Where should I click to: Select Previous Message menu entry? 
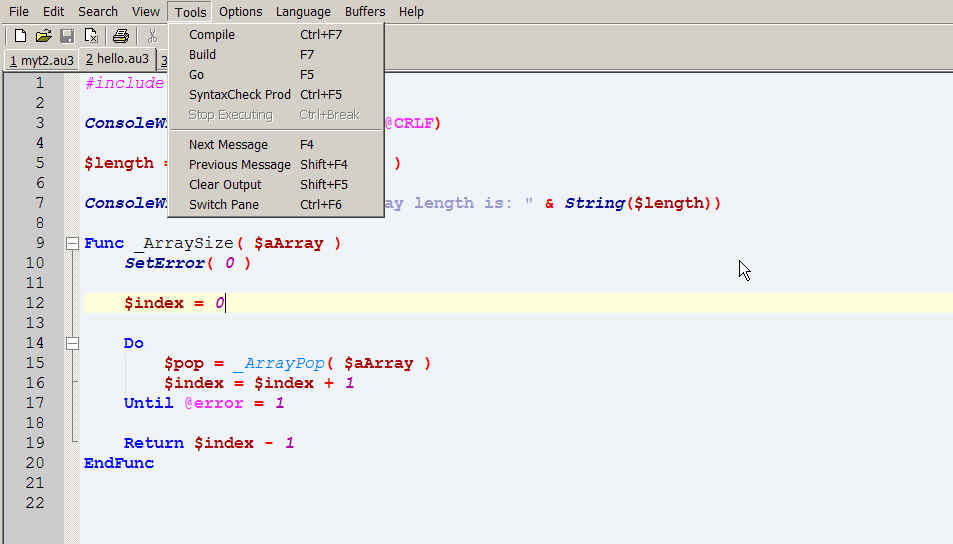click(276, 165)
